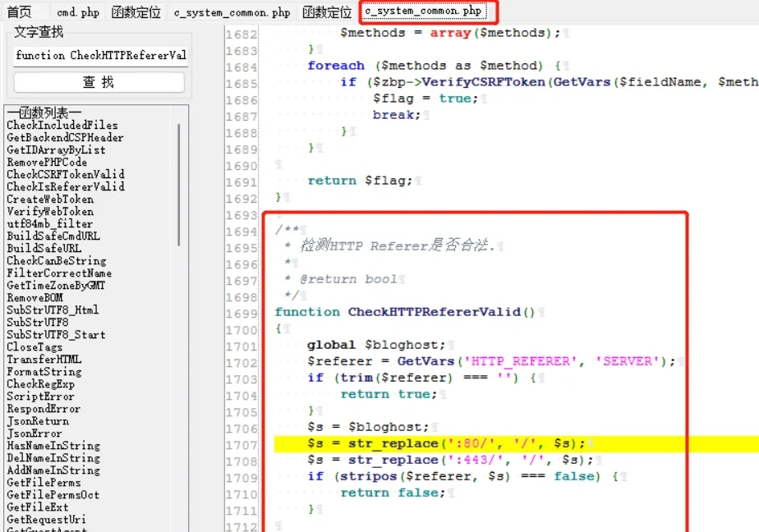Screen dimensions: 759x532
Task: Select GetBackendCSPHeader in function list
Action: tap(65, 137)
